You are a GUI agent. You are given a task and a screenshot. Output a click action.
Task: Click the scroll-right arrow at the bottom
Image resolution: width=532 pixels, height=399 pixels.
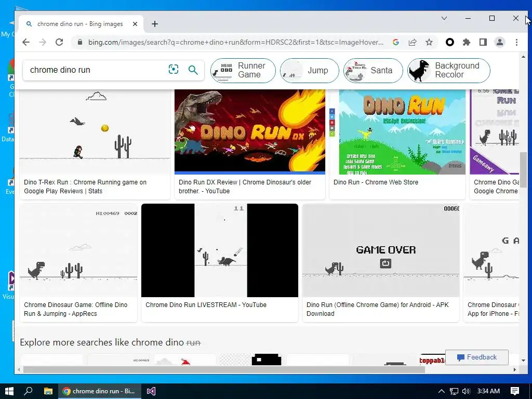[515, 369]
